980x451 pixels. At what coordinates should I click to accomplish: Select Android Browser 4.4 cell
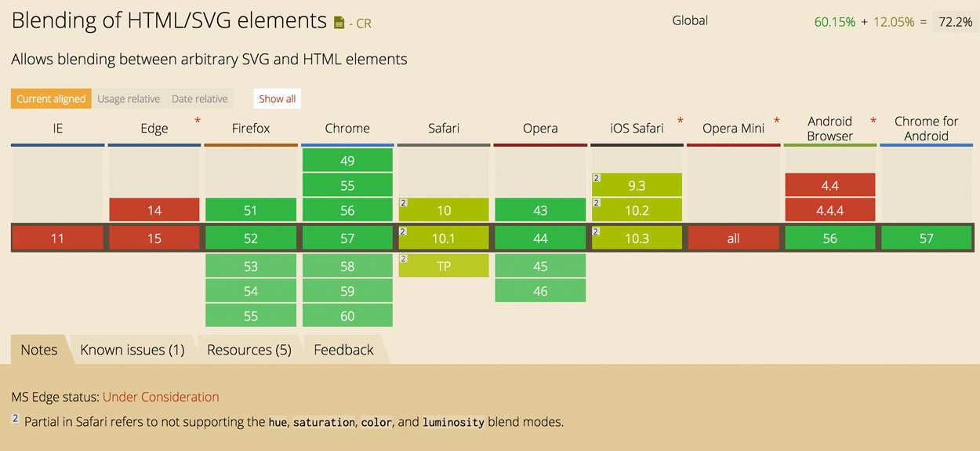tap(829, 185)
